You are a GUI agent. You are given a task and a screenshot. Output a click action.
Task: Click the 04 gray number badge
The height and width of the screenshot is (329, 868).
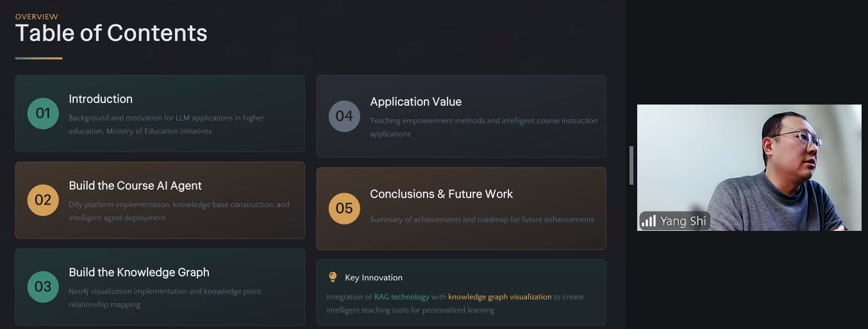[x=344, y=116]
